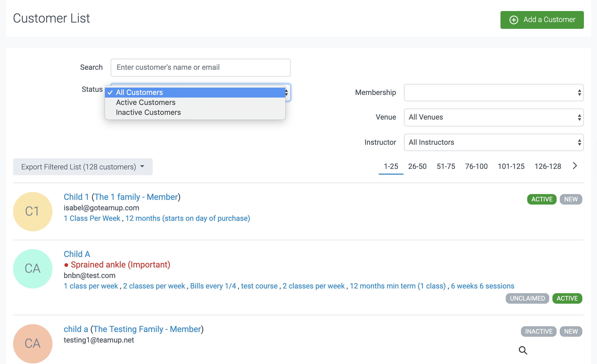This screenshot has height=364, width=597.
Task: Click the green CA avatar for Child A
Action: click(x=33, y=269)
